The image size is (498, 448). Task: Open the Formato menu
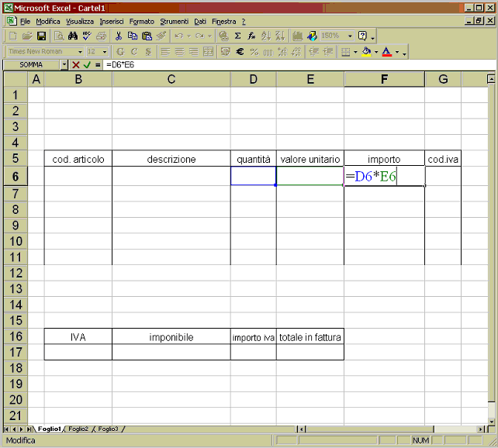coord(142,22)
